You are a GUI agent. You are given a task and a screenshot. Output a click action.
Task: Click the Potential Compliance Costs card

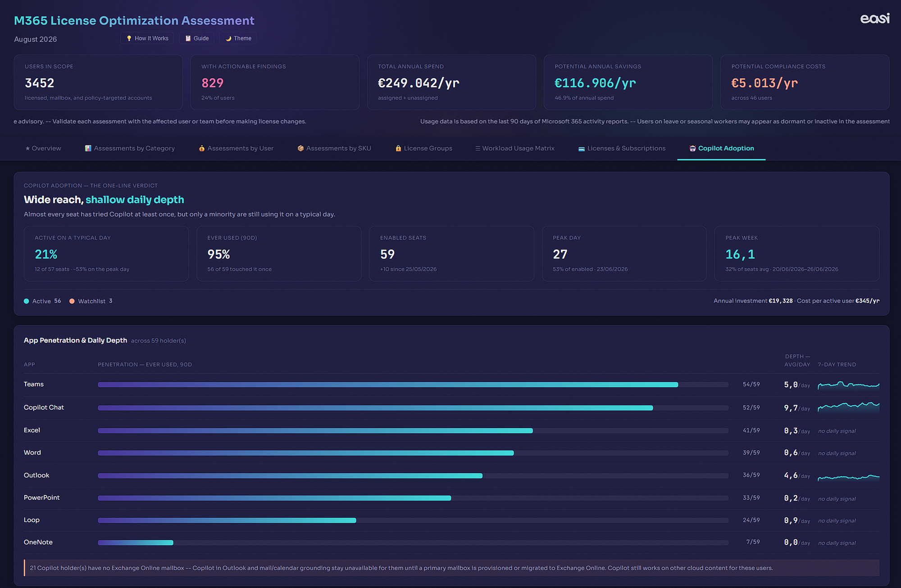pyautogui.click(x=805, y=82)
